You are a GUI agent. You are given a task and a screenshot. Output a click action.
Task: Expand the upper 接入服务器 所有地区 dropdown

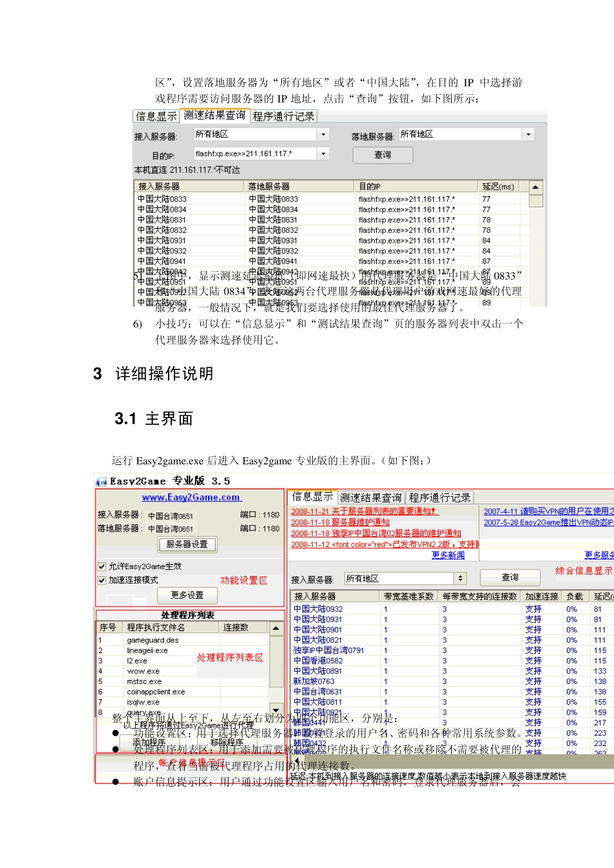323,134
